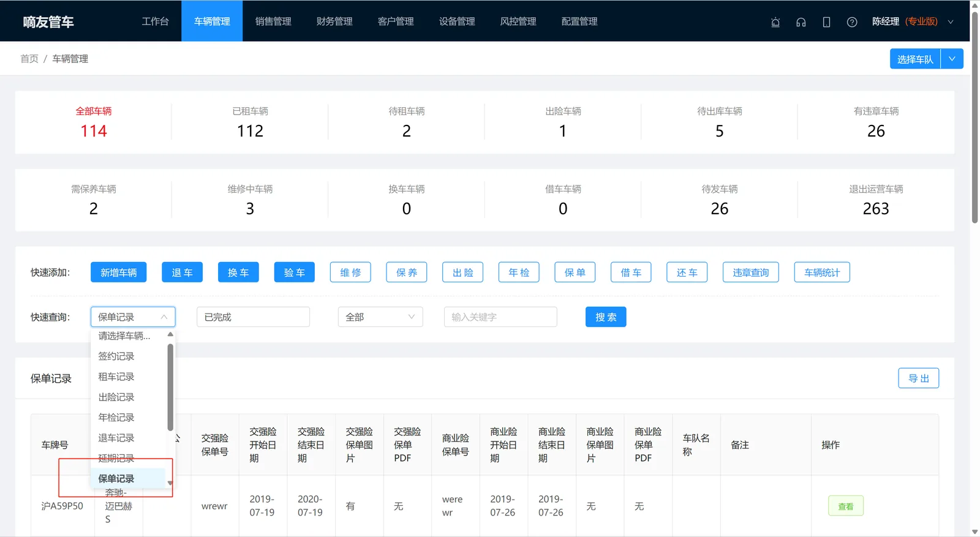980x537 pixels.
Task: Click the 维修 button
Action: [350, 272]
